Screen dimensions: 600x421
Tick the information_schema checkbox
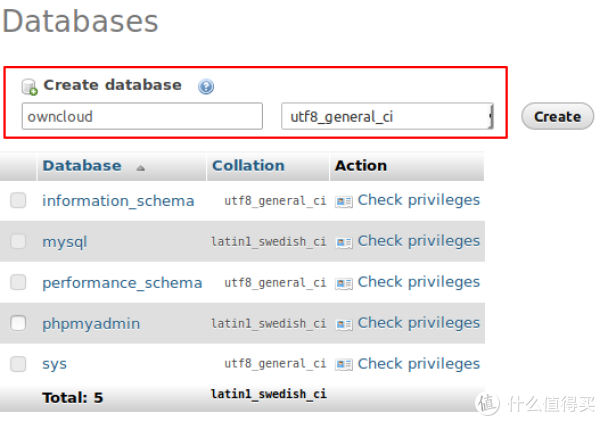point(18,201)
